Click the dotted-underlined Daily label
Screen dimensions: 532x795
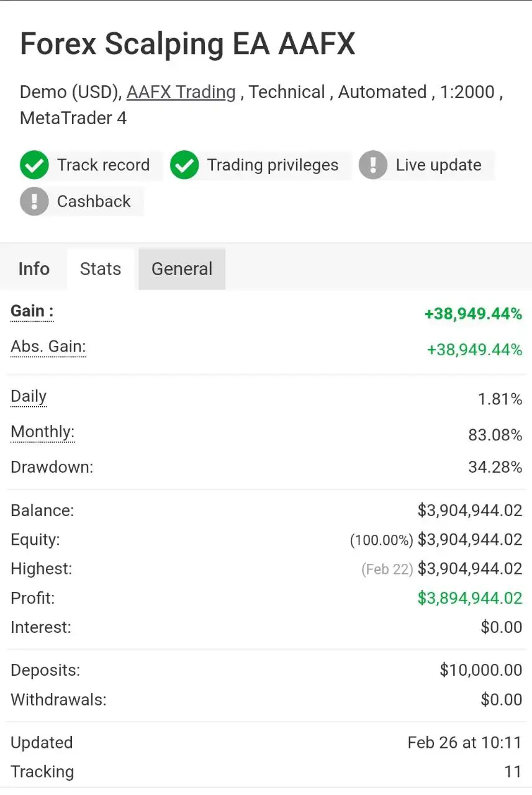pos(29,396)
